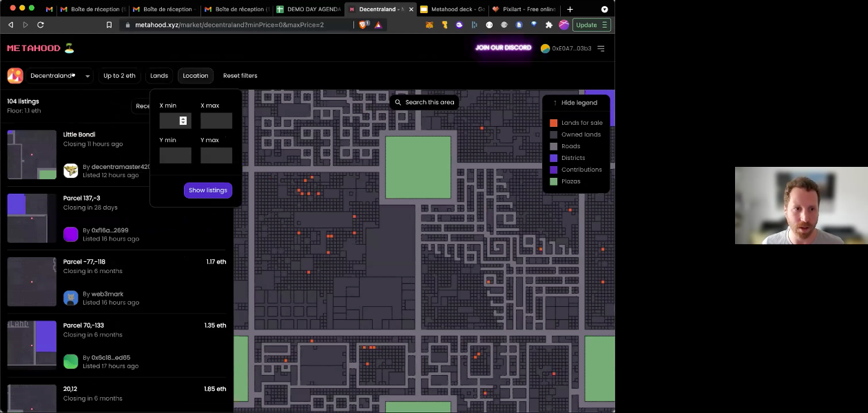Switch to the second Boîte de réception Gmail tab

[x=165, y=9]
